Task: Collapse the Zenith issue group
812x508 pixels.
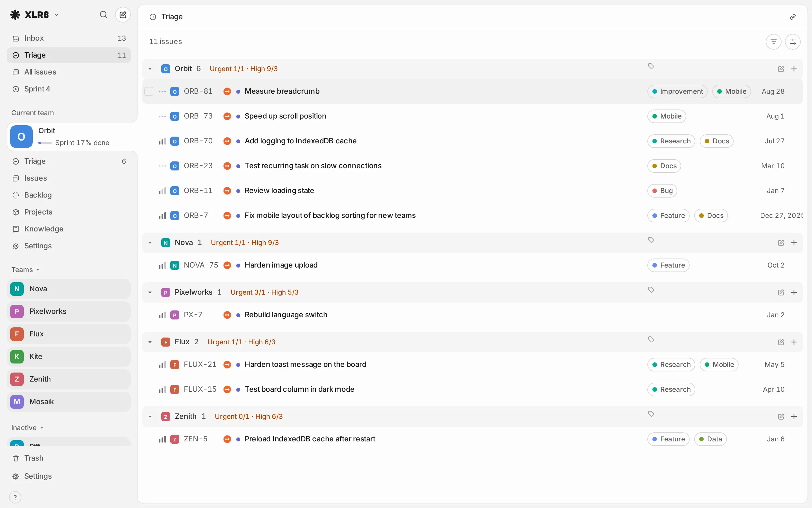Action: point(150,417)
